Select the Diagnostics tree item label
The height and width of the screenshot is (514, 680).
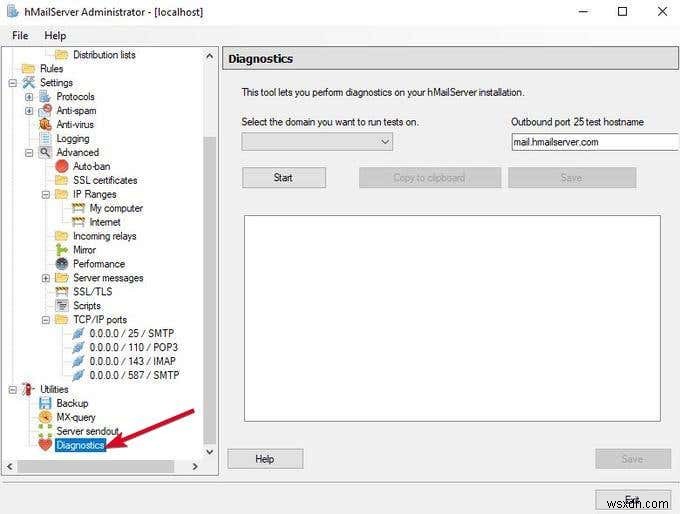pos(80,445)
